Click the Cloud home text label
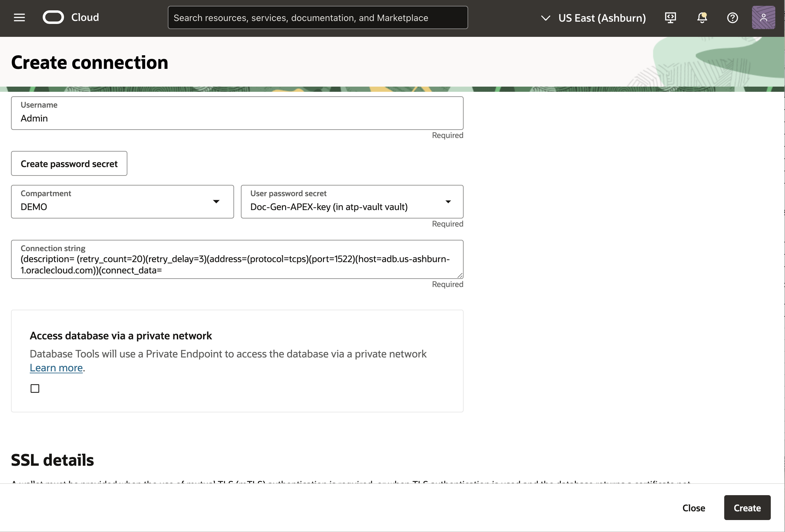Image resolution: width=785 pixels, height=532 pixels. pos(85,17)
